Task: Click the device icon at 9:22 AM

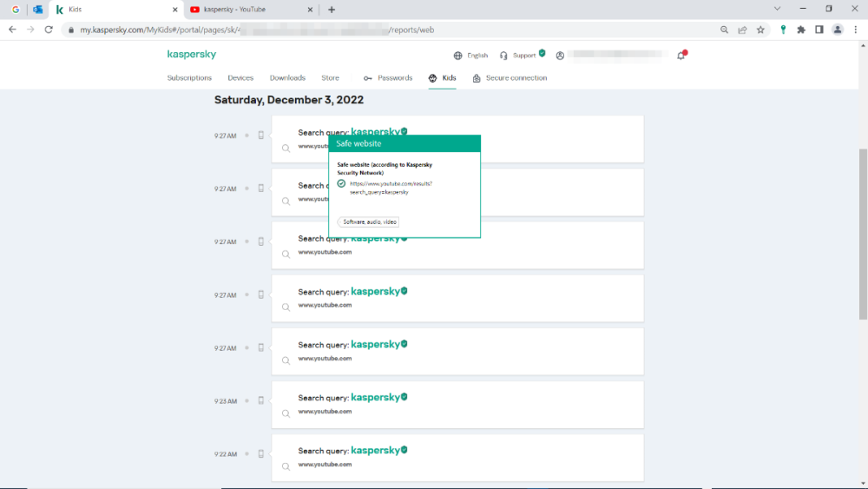Action: click(261, 453)
